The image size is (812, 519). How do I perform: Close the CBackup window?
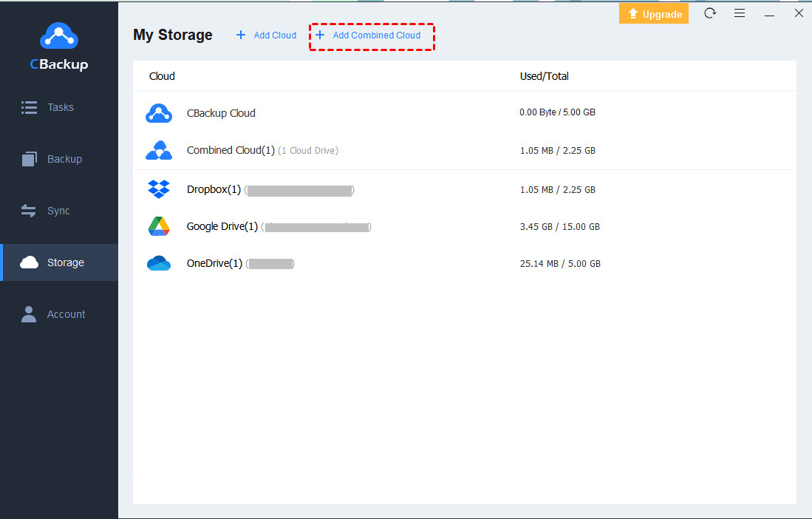tap(799, 13)
